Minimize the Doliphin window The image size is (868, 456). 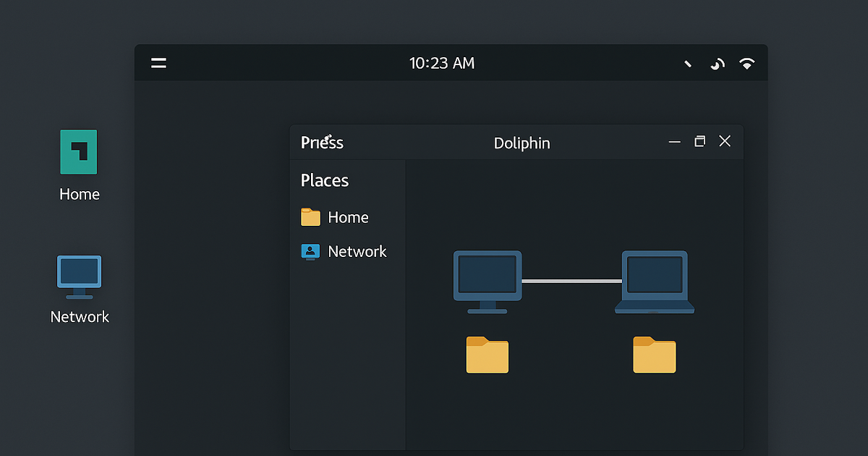675,142
